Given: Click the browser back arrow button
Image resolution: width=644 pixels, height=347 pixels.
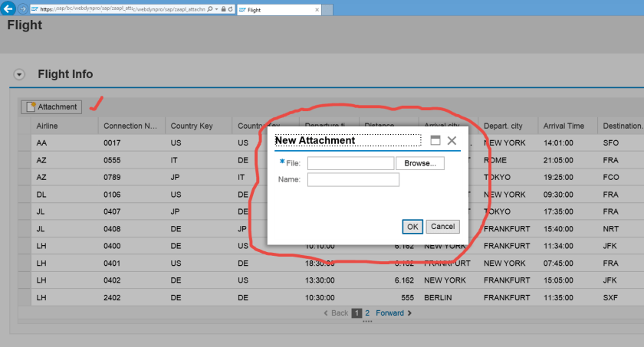Looking at the screenshot, I should click(x=7, y=10).
